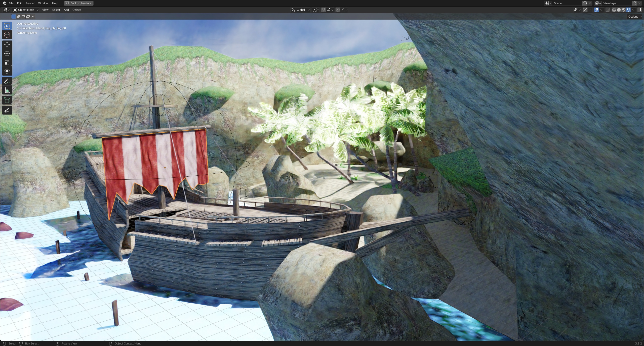Select the Add Cube tool
Screen dimensions: 644x346
click(7, 100)
